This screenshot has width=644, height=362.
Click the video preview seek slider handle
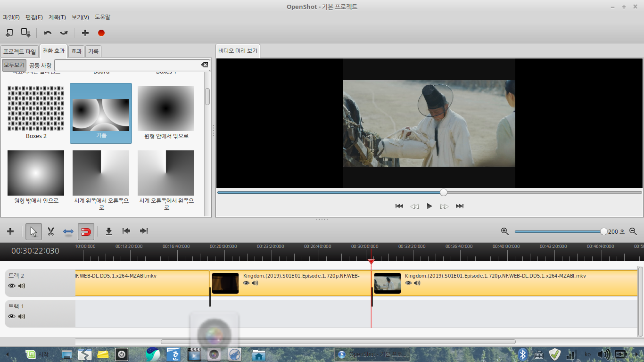(444, 192)
